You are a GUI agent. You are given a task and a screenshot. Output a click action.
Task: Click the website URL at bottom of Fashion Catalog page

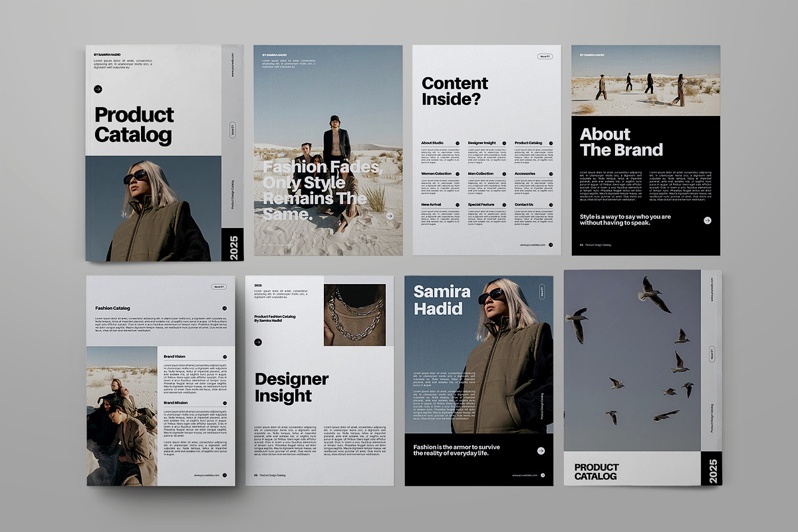(207, 475)
